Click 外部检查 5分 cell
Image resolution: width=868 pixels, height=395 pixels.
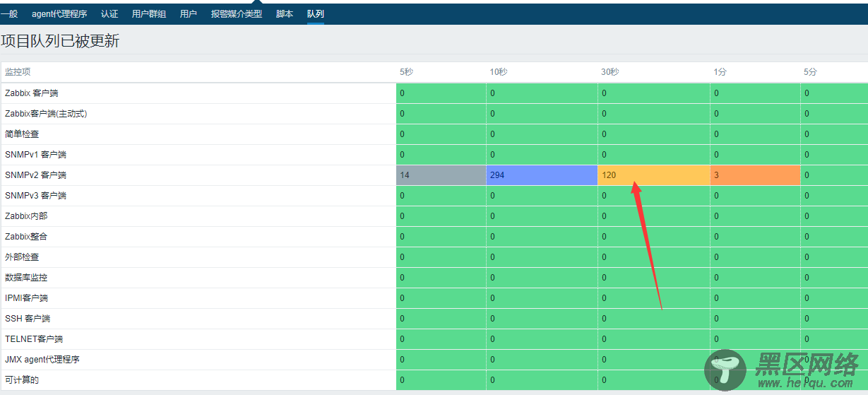[834, 257]
